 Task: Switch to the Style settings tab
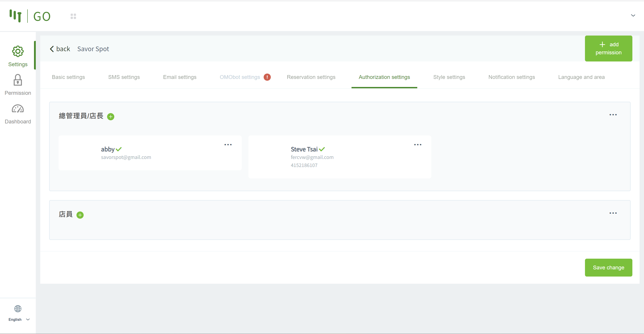[449, 77]
